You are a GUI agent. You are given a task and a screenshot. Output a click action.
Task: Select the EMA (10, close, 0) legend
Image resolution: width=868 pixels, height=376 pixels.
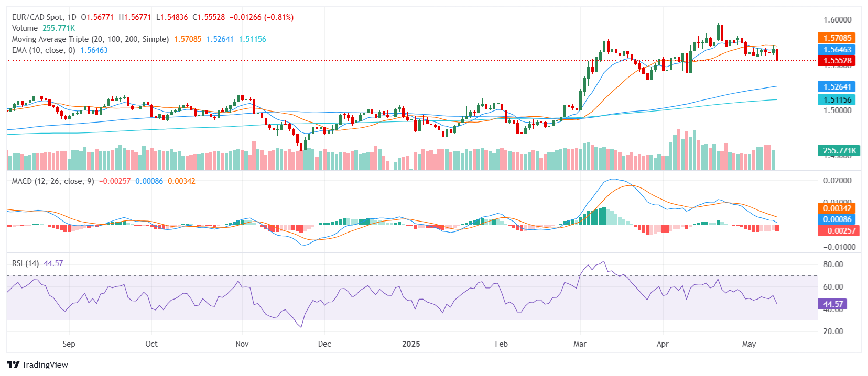[x=44, y=50]
